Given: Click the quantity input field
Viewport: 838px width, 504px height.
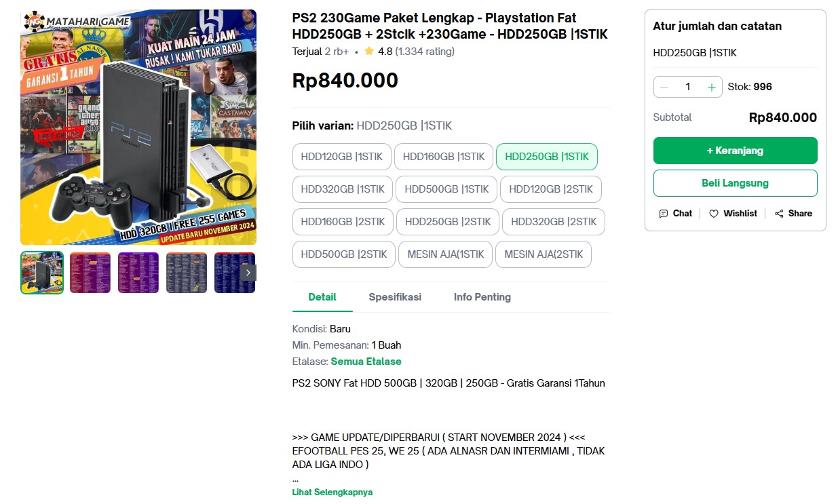Looking at the screenshot, I should click(x=687, y=87).
